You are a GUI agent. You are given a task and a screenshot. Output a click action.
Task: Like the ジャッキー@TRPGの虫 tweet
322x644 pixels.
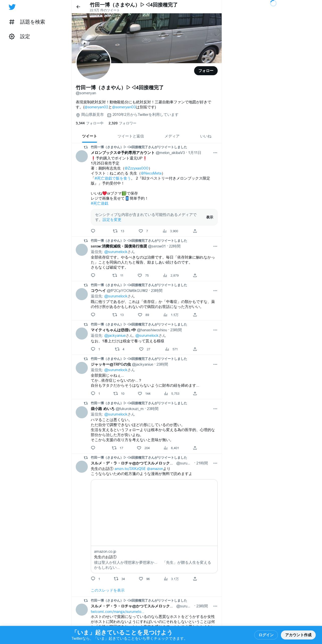pyautogui.click(x=140, y=393)
